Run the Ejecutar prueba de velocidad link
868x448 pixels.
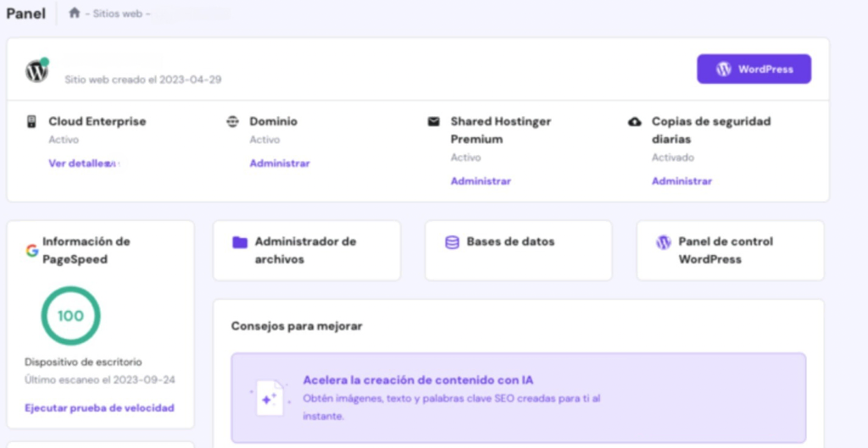(99, 408)
